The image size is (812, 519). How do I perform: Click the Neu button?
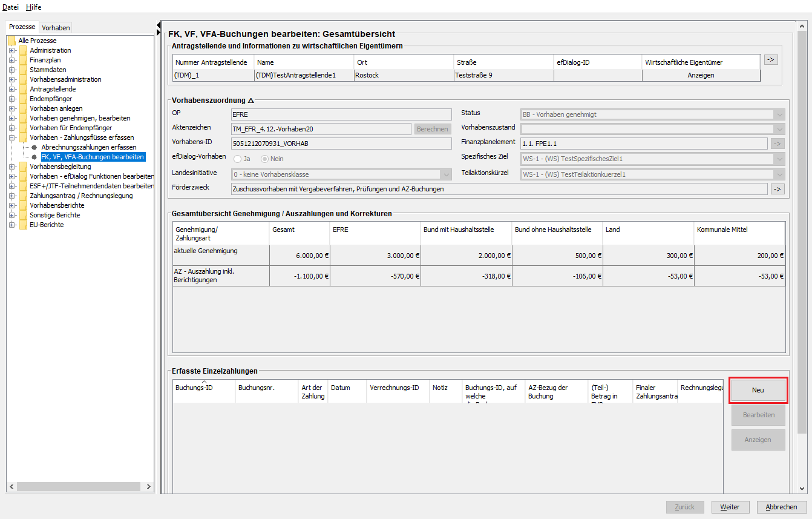(758, 391)
